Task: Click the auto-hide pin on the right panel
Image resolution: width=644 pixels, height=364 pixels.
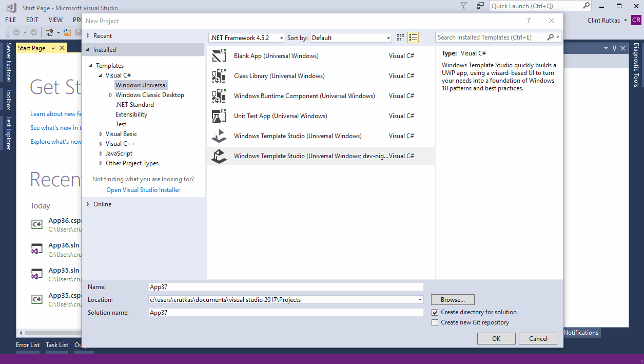Action: [x=614, y=48]
